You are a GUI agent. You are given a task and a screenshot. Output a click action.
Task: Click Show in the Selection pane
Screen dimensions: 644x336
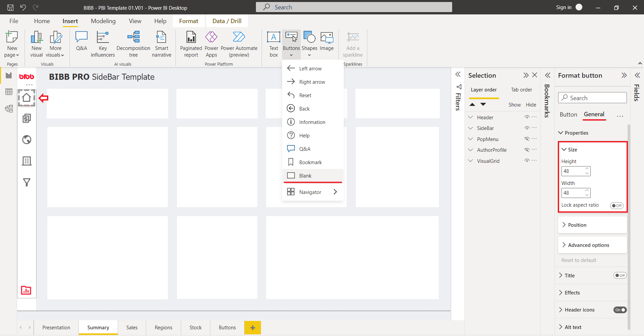point(515,105)
